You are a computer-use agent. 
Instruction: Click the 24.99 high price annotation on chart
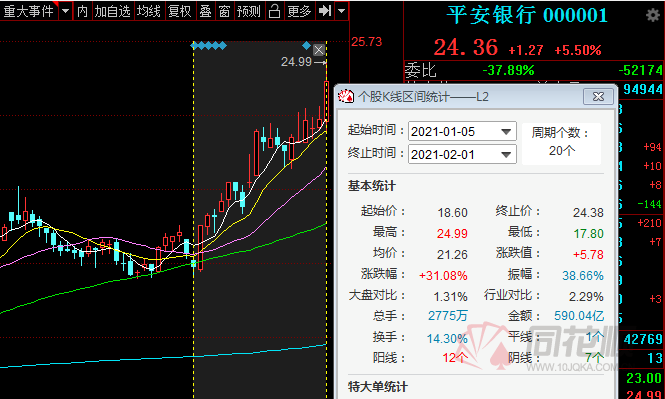[x=296, y=62]
